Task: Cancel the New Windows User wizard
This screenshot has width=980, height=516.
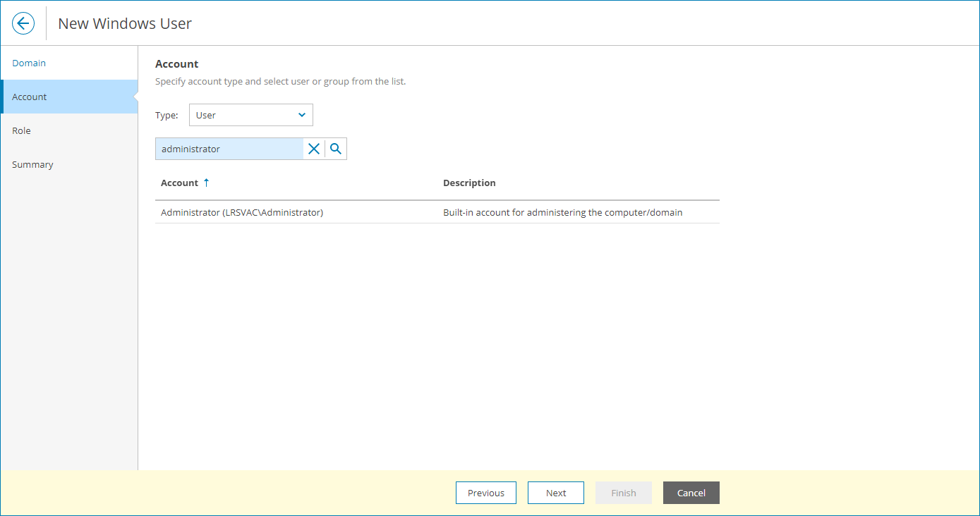Action: (x=691, y=493)
